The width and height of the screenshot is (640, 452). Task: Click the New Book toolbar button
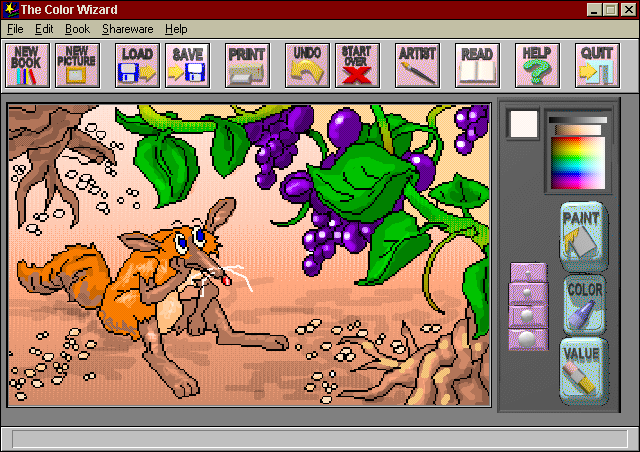27,65
